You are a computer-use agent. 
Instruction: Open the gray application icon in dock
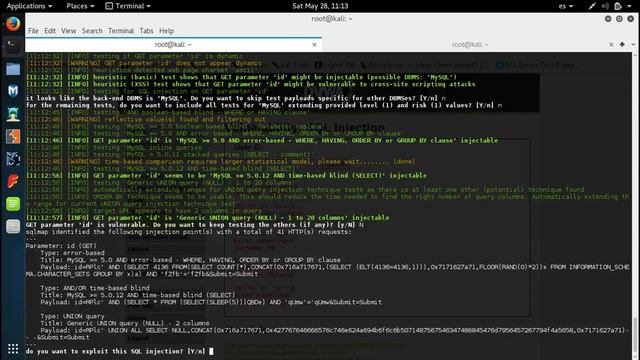(13, 227)
